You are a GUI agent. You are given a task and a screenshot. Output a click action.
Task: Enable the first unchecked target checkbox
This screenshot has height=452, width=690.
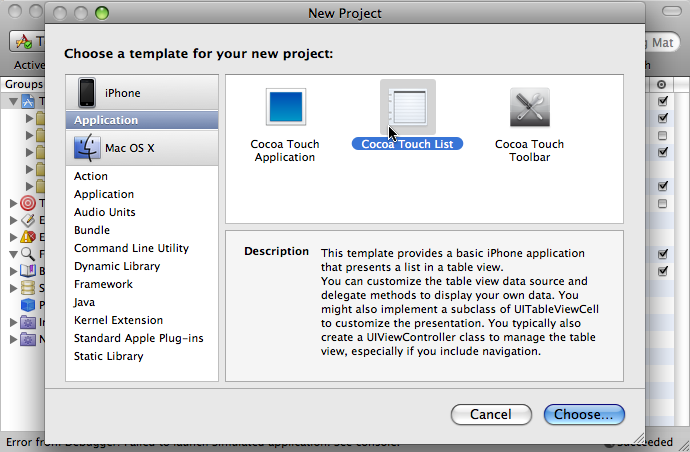[x=663, y=135]
